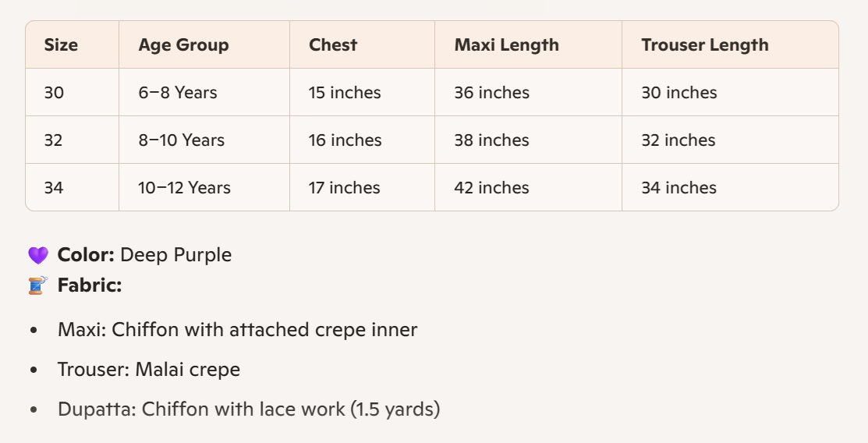This screenshot has height=443, width=868.
Task: Click the size 32 cell
Action: pos(54,140)
